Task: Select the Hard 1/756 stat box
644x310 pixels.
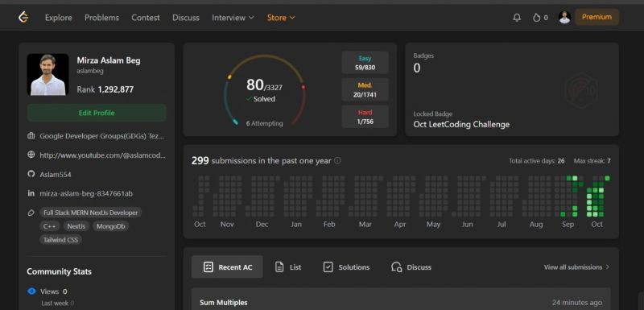Action: pyautogui.click(x=365, y=116)
